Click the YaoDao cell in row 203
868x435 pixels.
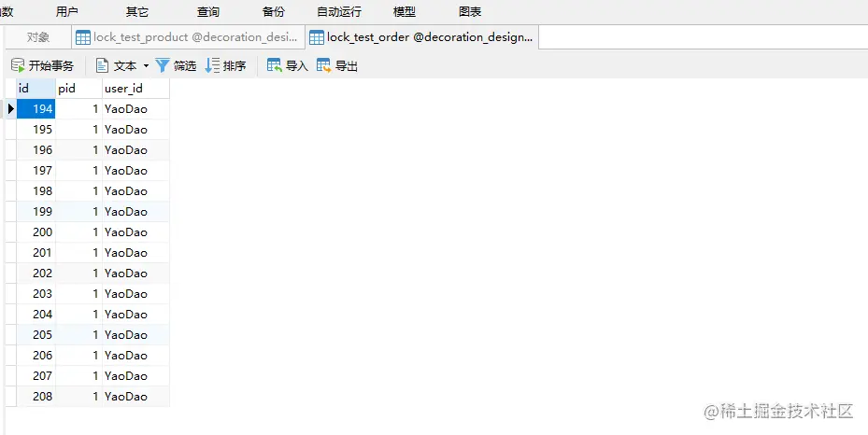coord(135,293)
